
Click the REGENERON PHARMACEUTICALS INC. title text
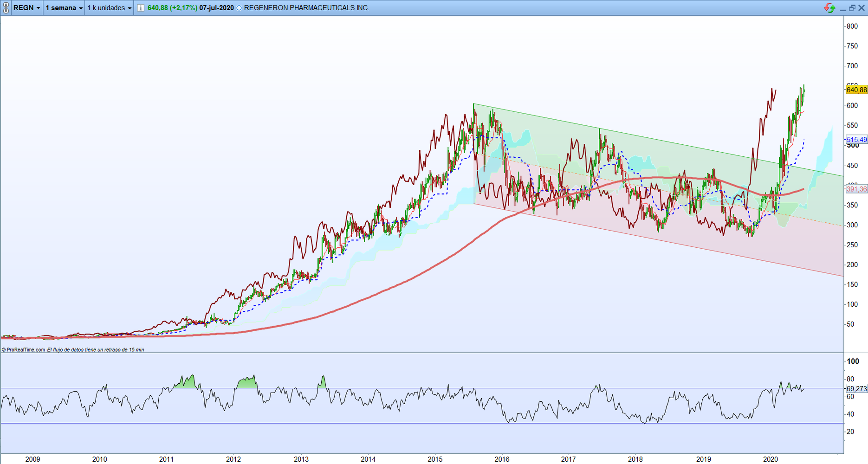(307, 8)
